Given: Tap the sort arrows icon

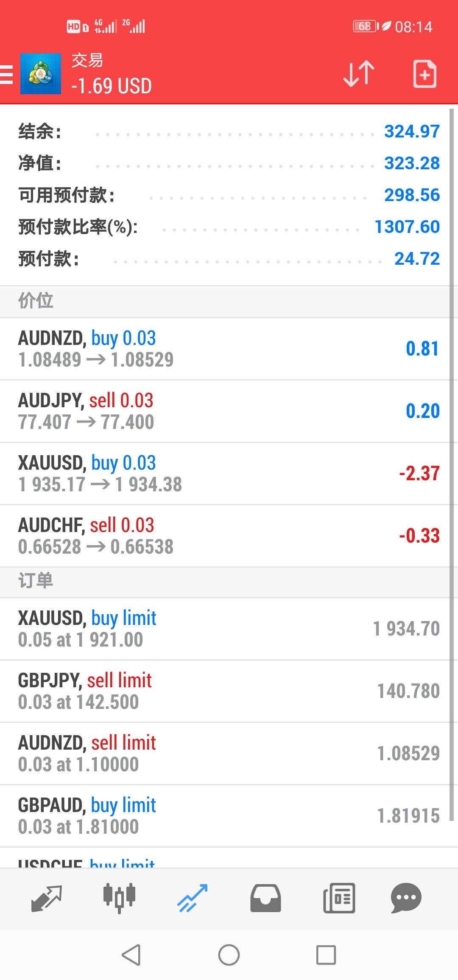Looking at the screenshot, I should pyautogui.click(x=359, y=74).
